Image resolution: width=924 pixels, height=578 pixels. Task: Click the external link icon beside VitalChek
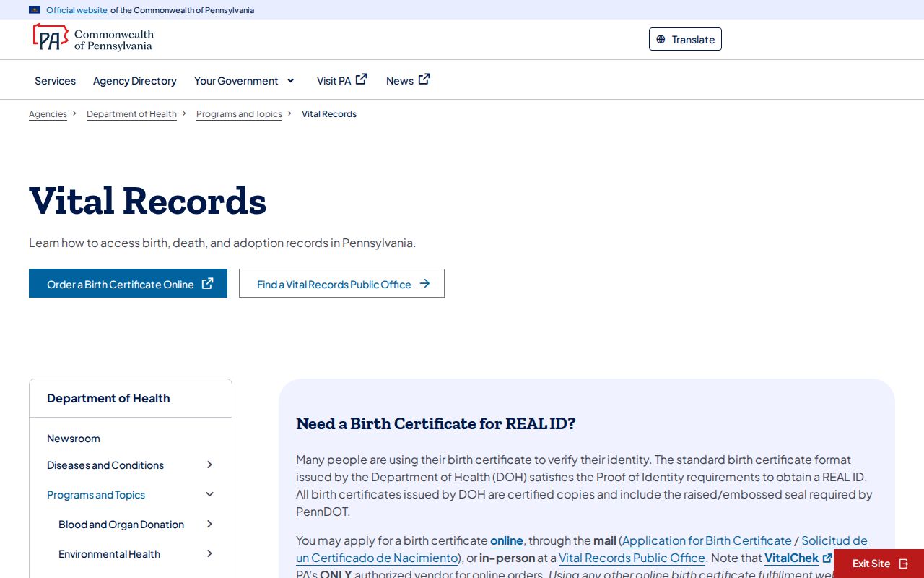pyautogui.click(x=827, y=558)
